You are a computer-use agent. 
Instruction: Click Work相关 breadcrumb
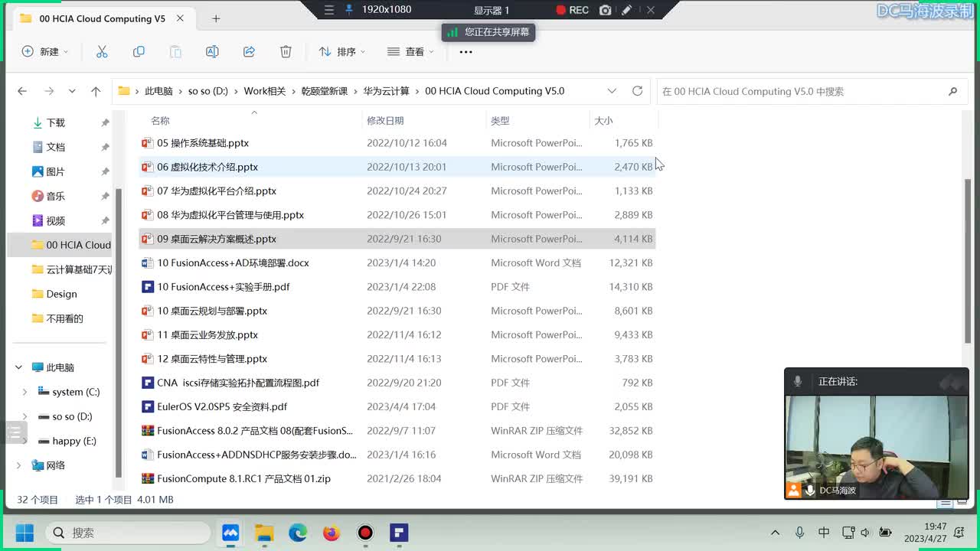click(264, 90)
